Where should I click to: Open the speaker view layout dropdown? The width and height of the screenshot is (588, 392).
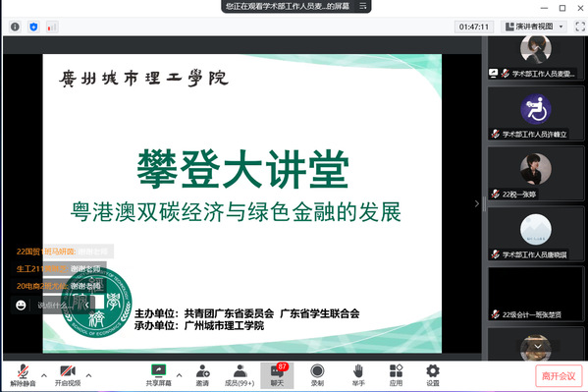(x=534, y=27)
